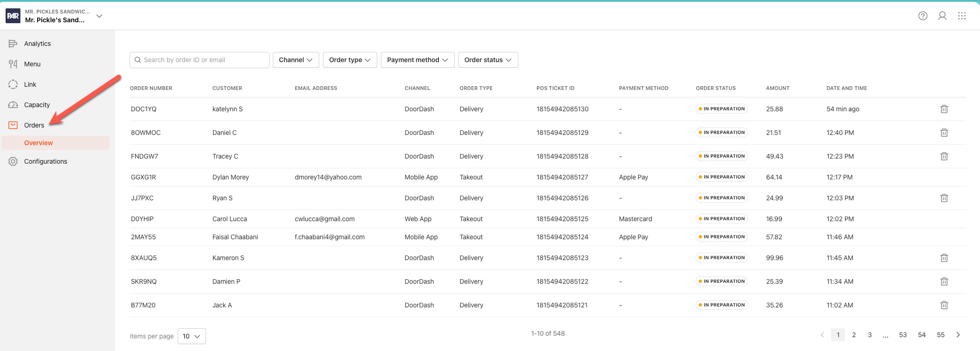Click the help question mark icon
980x351 pixels.
[x=922, y=16]
